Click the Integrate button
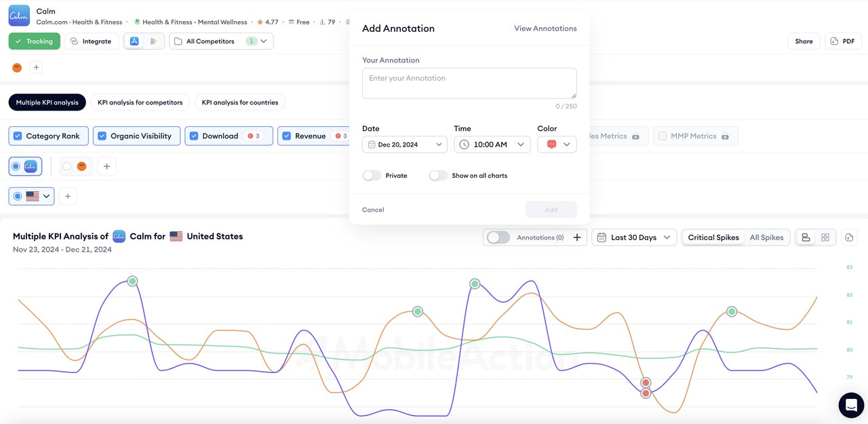The height and width of the screenshot is (424, 868). click(x=92, y=41)
